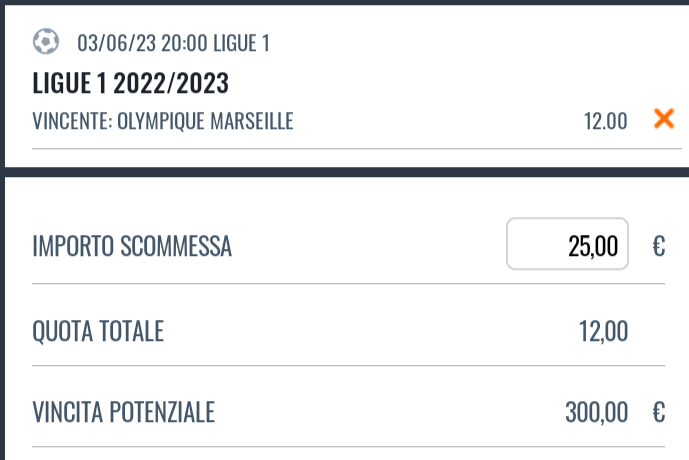Remove the Olympique Marseille selection with orange X
689x460 pixels.
664,119
